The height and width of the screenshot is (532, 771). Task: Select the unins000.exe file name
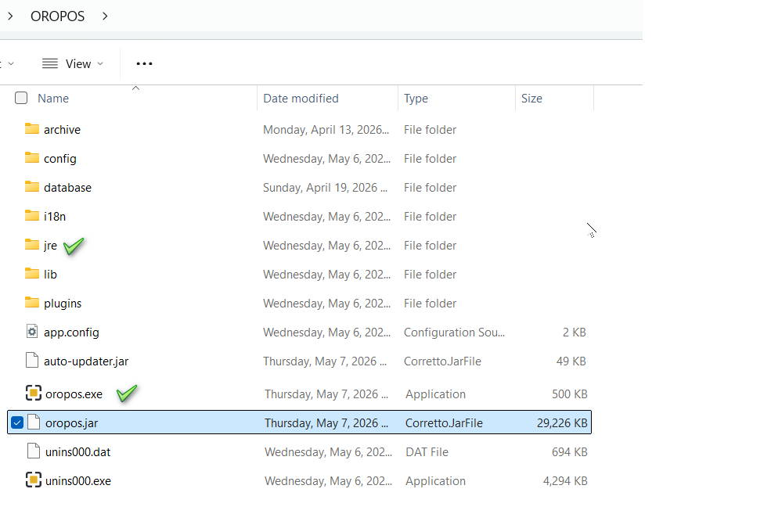77,481
